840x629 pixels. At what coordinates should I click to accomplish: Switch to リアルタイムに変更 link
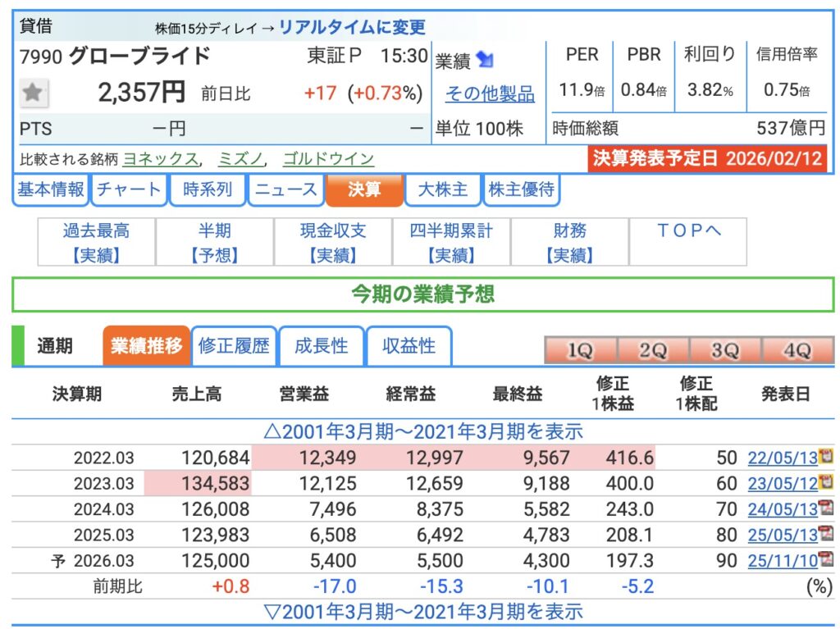click(x=352, y=27)
